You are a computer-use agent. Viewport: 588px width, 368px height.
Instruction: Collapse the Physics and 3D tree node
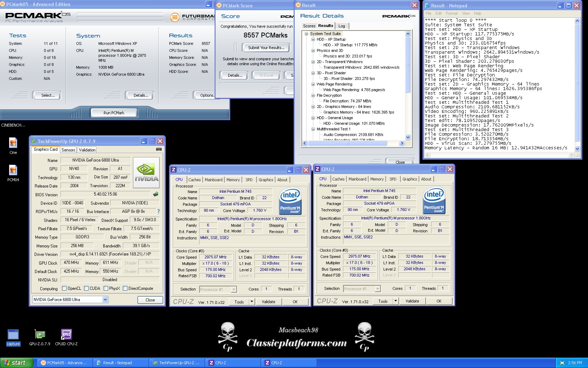coord(313,51)
